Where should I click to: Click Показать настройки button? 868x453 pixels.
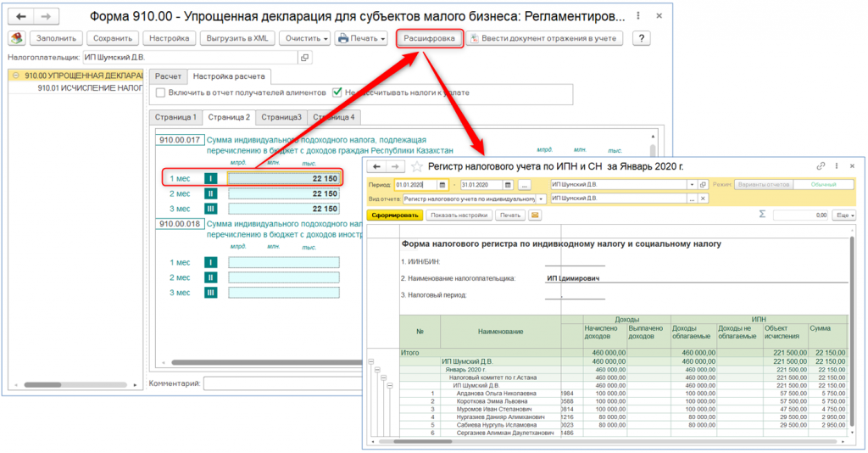tap(459, 215)
